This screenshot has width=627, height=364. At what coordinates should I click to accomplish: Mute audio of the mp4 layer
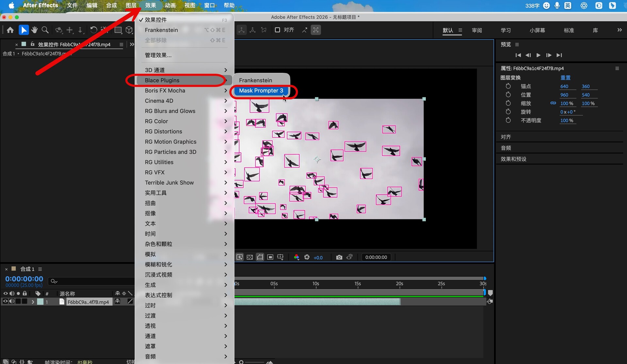[x=12, y=302]
